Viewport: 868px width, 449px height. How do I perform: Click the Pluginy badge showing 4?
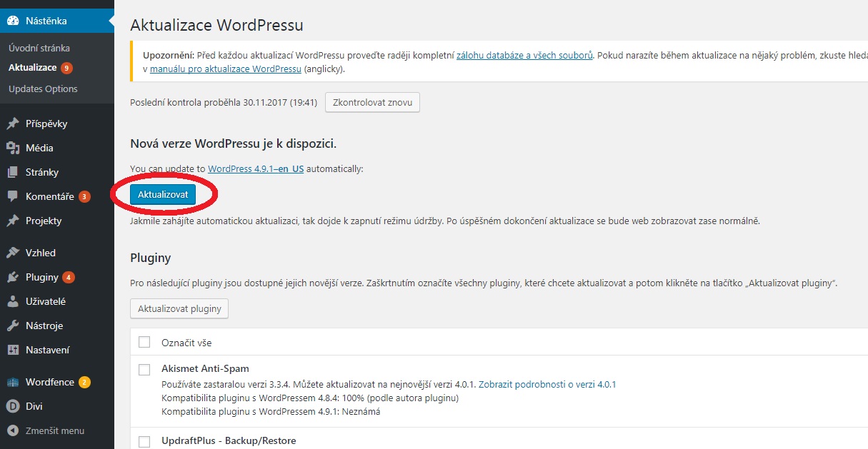tap(69, 277)
